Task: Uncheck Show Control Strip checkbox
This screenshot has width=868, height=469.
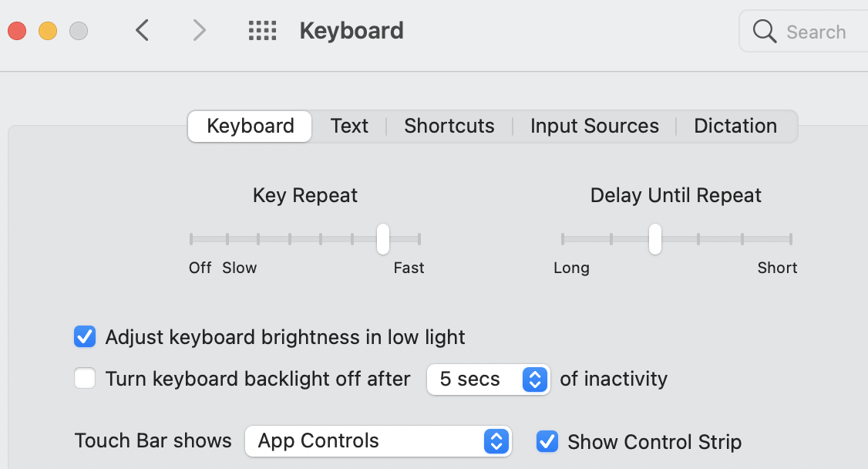Action: pos(547,441)
